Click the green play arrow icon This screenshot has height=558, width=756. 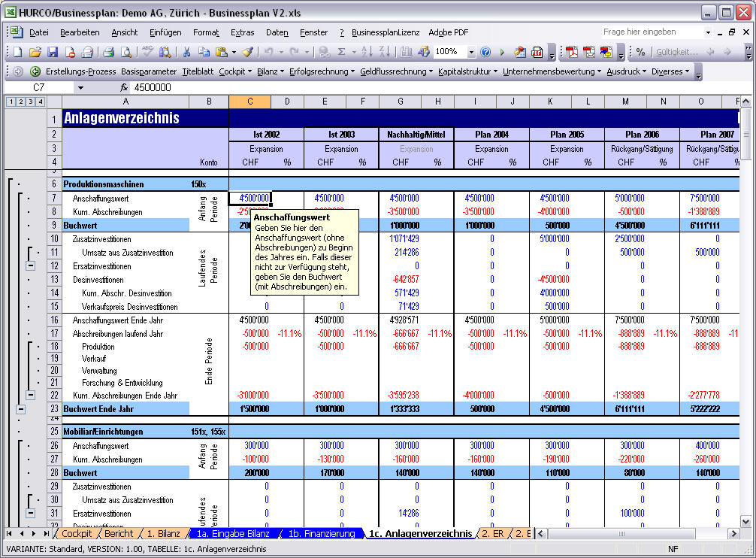coord(502,52)
